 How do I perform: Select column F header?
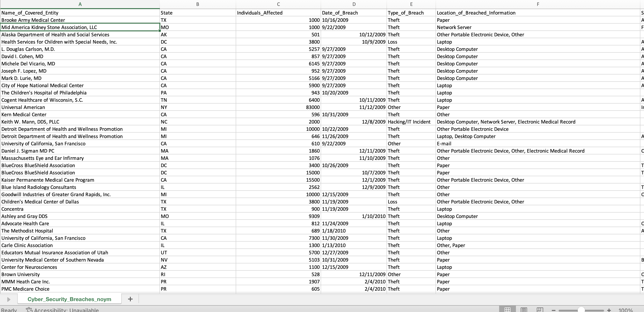point(538,4)
